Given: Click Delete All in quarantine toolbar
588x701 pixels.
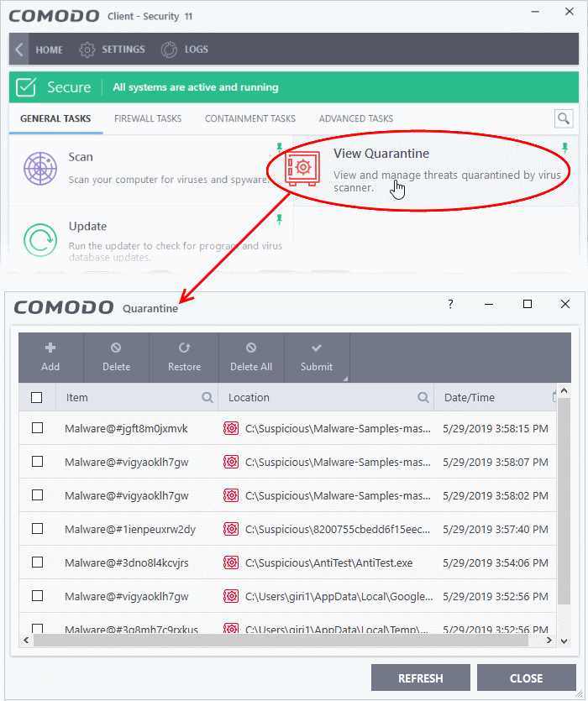Looking at the screenshot, I should coord(251,357).
